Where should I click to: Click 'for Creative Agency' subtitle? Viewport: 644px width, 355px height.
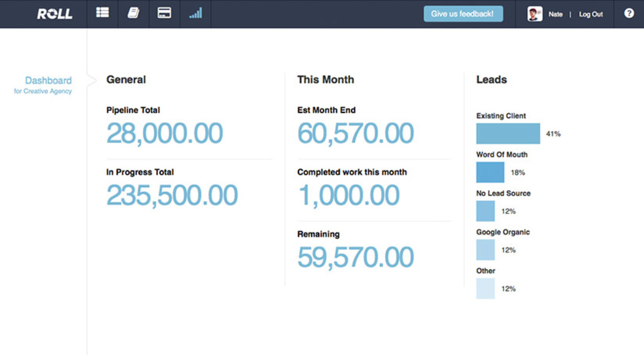tap(43, 91)
